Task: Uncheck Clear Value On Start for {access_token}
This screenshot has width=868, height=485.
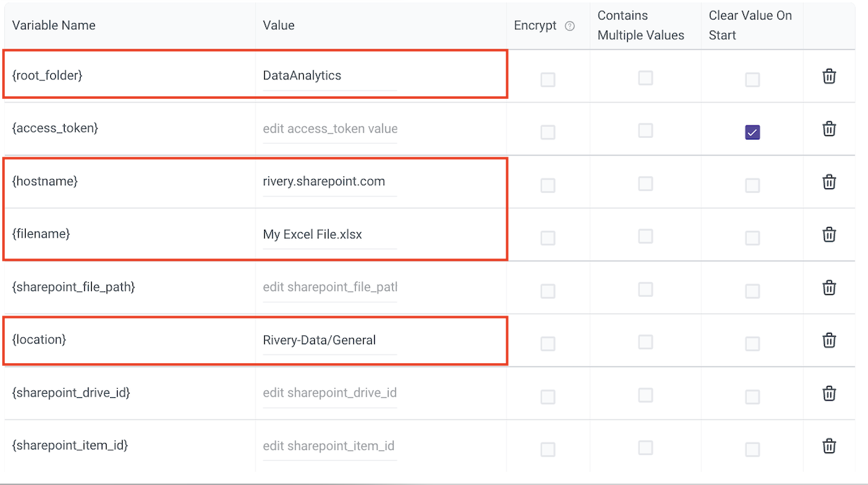Action: (x=752, y=132)
